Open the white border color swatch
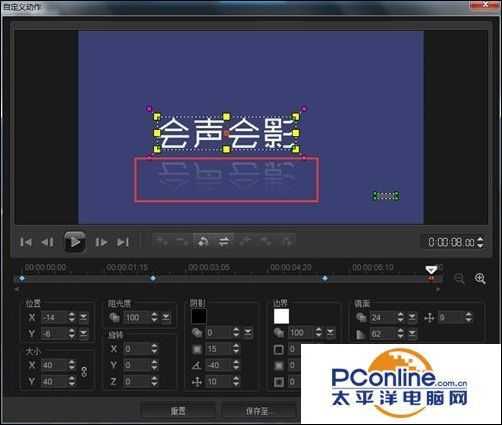The height and width of the screenshot is (425, 502). coord(281,316)
